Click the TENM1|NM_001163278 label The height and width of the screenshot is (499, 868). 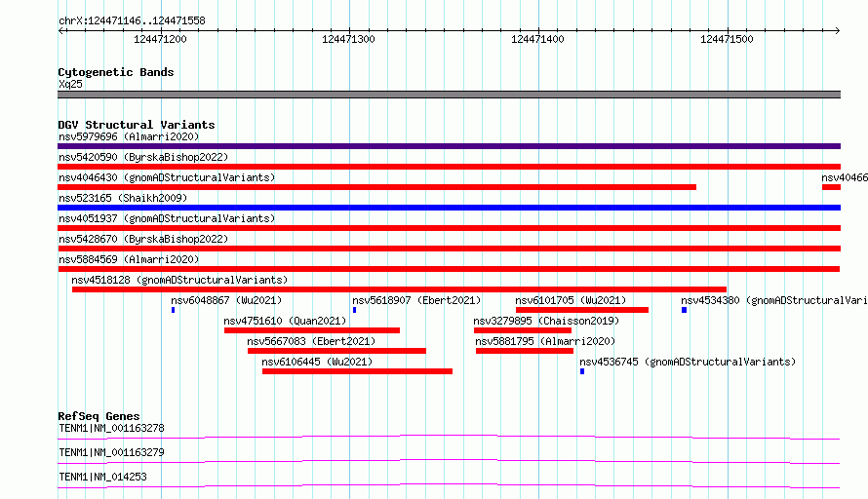[x=111, y=428]
